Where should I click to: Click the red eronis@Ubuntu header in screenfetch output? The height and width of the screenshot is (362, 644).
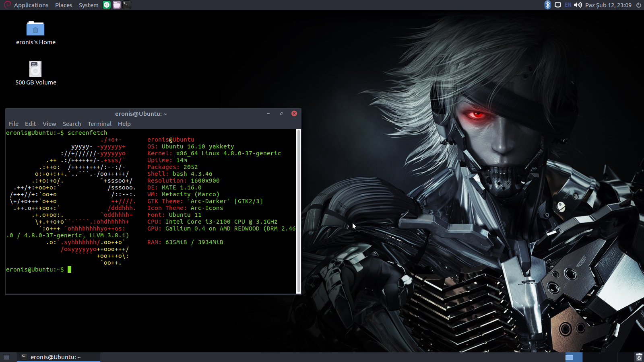pos(171,140)
